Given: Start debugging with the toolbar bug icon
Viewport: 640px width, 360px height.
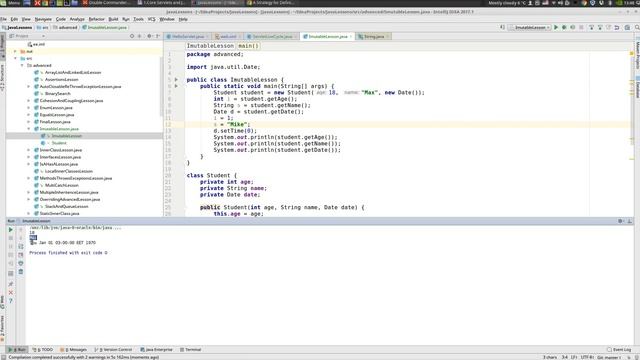Looking at the screenshot, I should point(564,27).
